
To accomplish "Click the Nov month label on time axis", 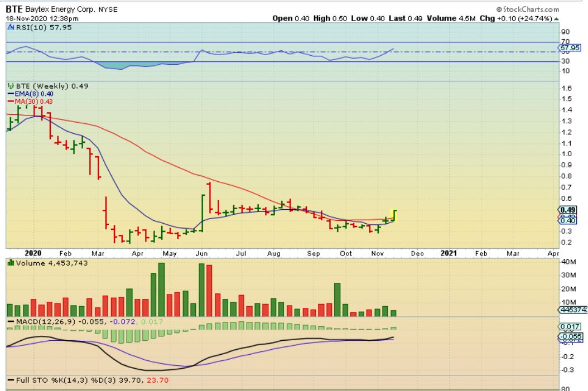I will [x=377, y=253].
